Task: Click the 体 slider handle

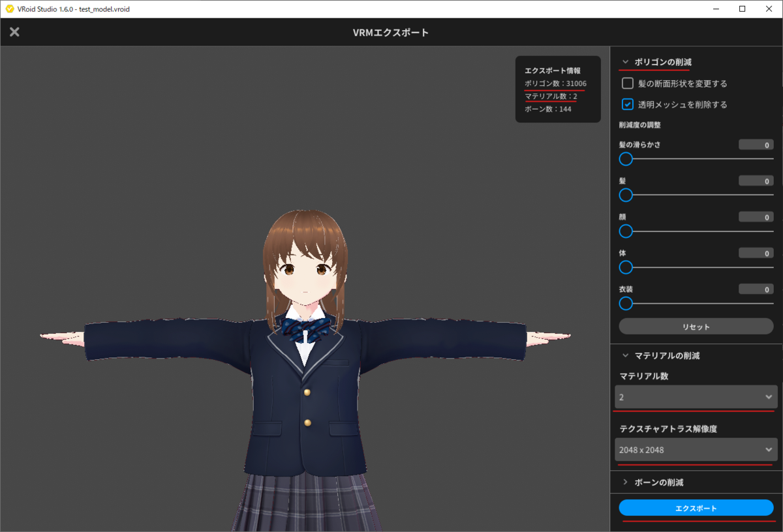Action: (x=626, y=267)
